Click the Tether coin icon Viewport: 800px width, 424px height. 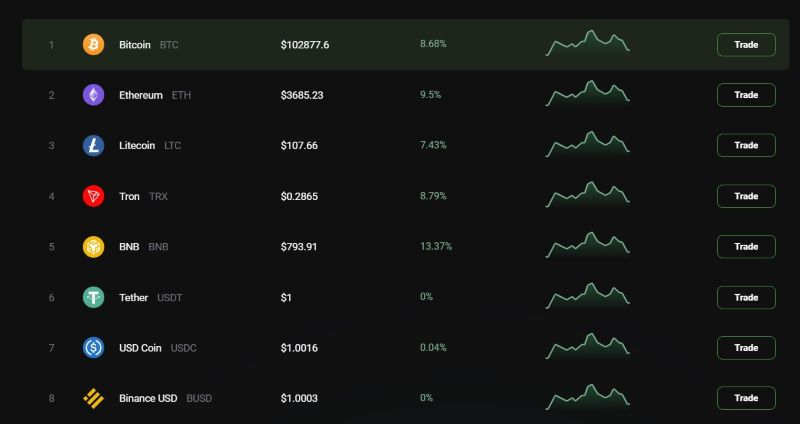click(93, 297)
